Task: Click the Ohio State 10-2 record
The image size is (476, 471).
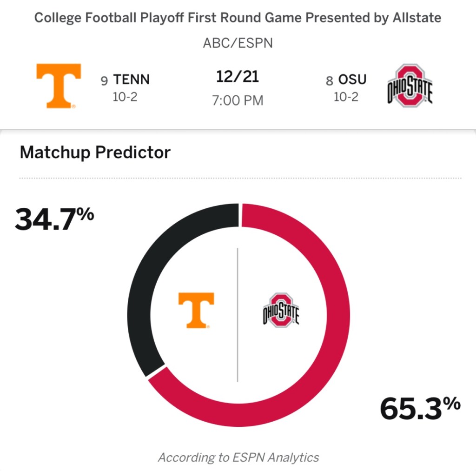Action: [346, 98]
